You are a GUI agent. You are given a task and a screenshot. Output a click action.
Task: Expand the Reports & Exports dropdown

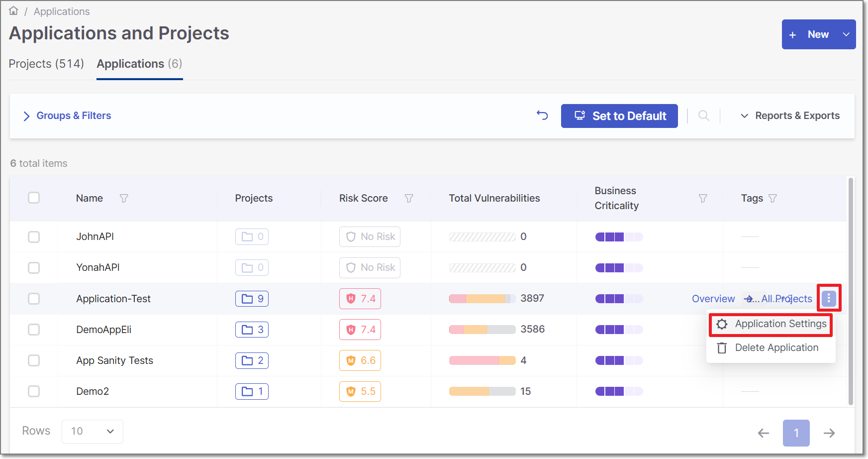pos(788,115)
